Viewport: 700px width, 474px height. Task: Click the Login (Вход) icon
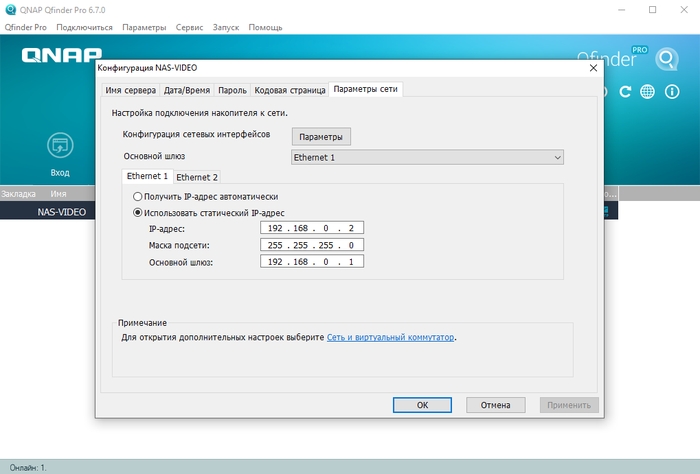pos(60,146)
